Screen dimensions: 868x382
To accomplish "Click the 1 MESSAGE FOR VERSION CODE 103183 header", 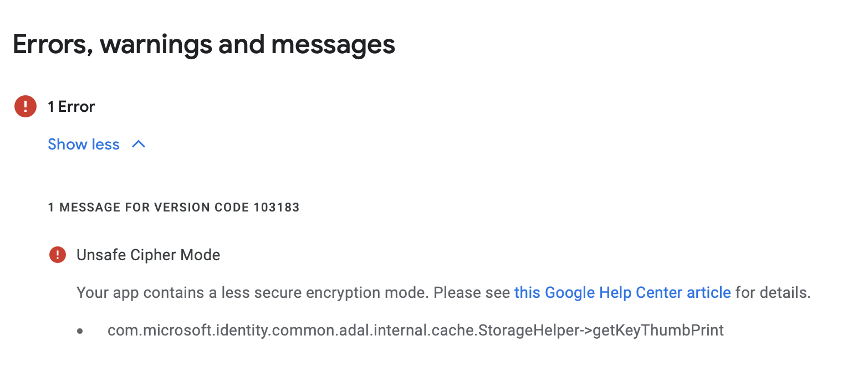I will (173, 207).
